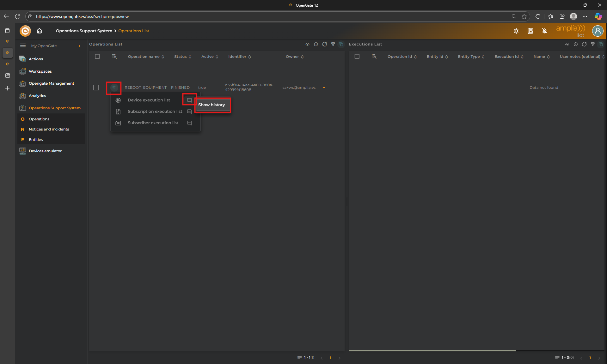The width and height of the screenshot is (607, 364).
Task: Click the muted notifications bell icon
Action: (x=544, y=31)
